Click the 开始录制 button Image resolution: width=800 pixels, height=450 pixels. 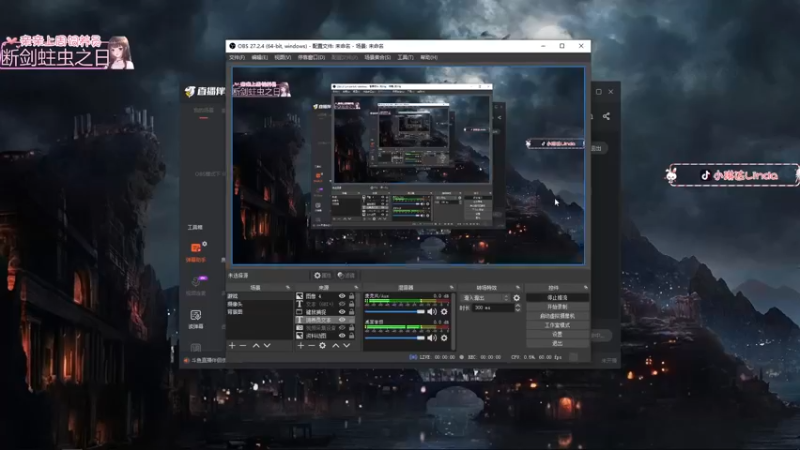[x=557, y=307]
